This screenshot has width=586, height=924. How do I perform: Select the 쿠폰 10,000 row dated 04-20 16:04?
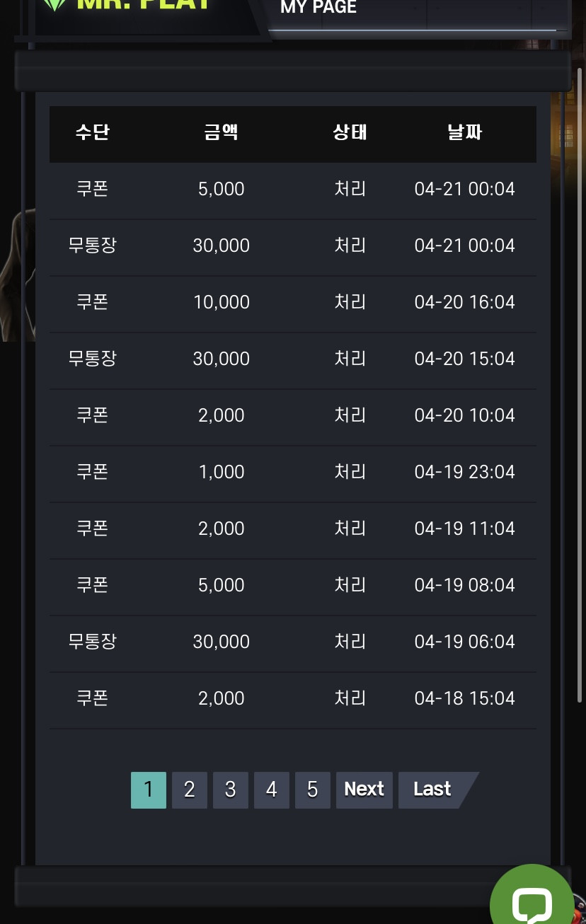(x=293, y=303)
